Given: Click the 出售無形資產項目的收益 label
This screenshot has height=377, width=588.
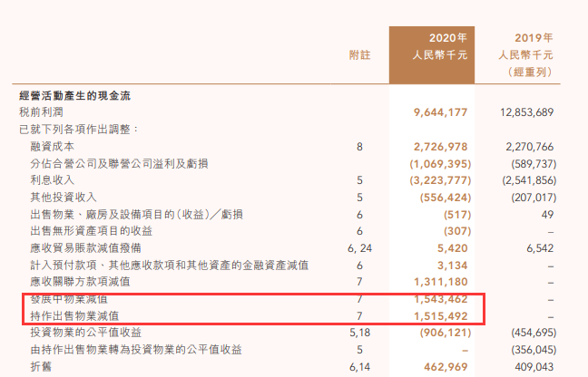Looking at the screenshot, I should point(92,231).
